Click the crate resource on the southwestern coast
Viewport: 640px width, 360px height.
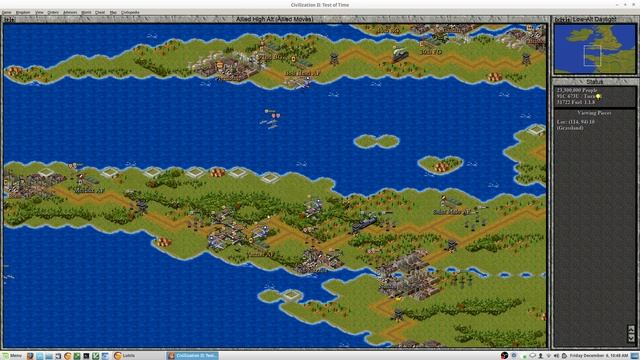pos(164,242)
